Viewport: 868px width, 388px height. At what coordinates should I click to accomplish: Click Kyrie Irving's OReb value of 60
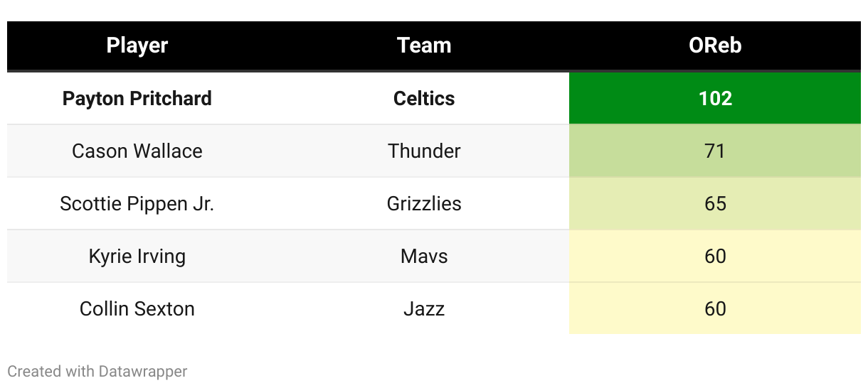[714, 256]
